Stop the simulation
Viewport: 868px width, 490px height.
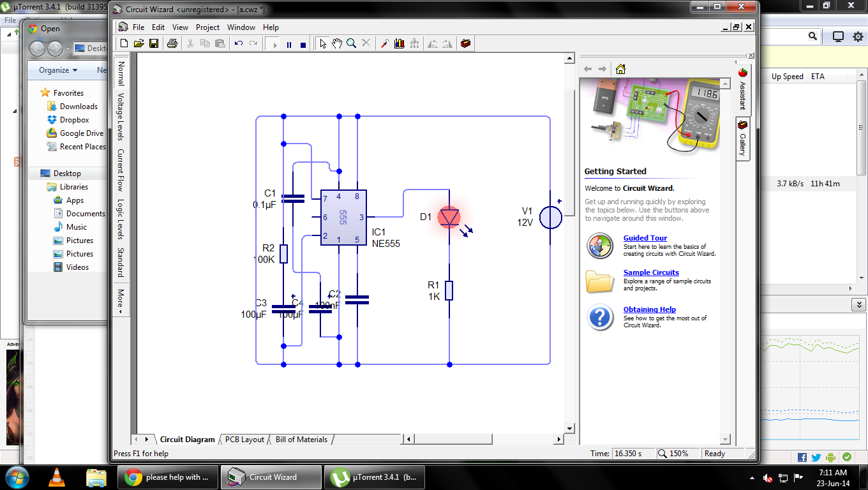(x=303, y=44)
